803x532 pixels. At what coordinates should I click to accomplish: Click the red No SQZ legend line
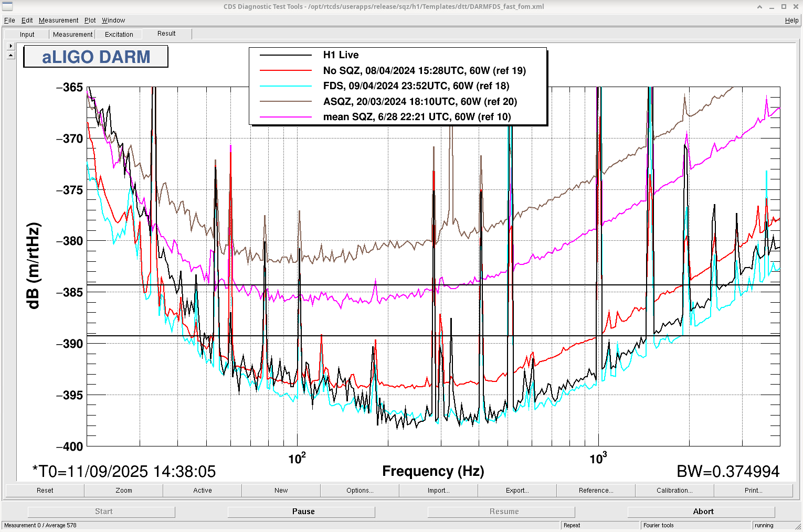[x=286, y=70]
